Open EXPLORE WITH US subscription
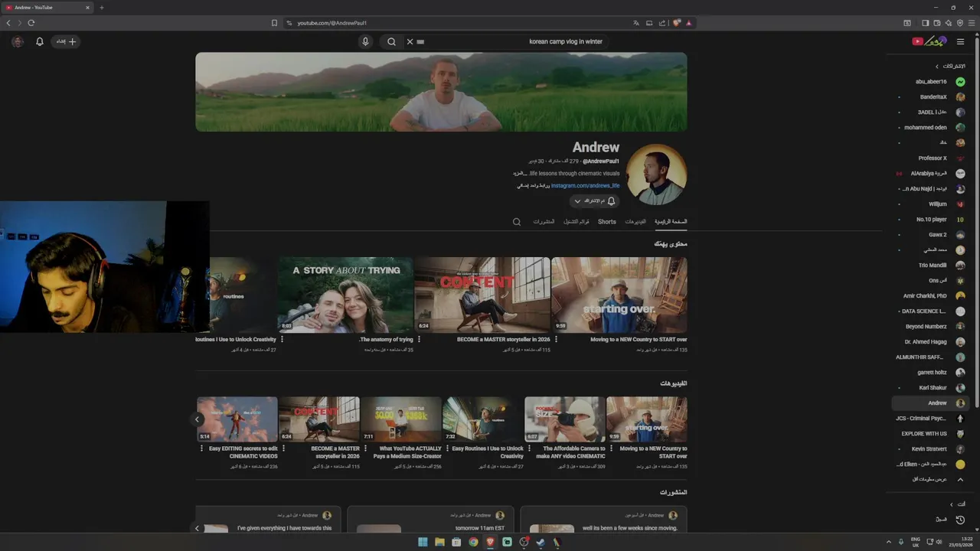This screenshot has width=980, height=551. point(933,434)
